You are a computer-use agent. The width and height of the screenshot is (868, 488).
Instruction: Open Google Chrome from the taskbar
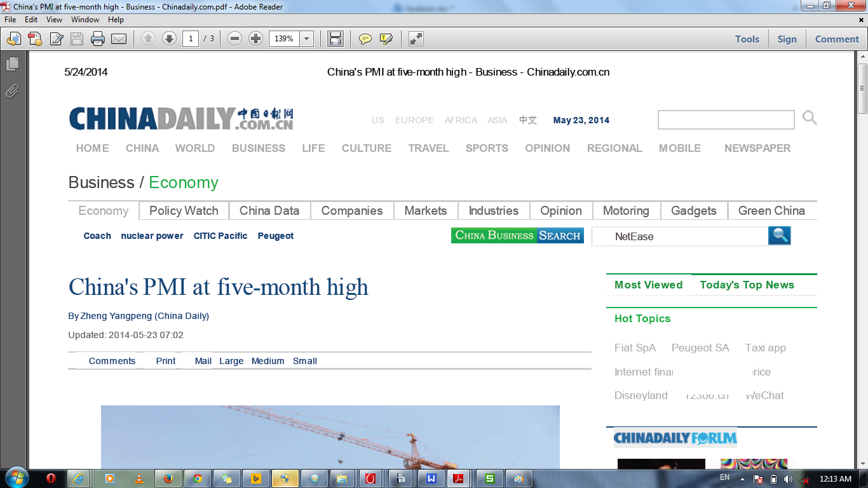198,478
